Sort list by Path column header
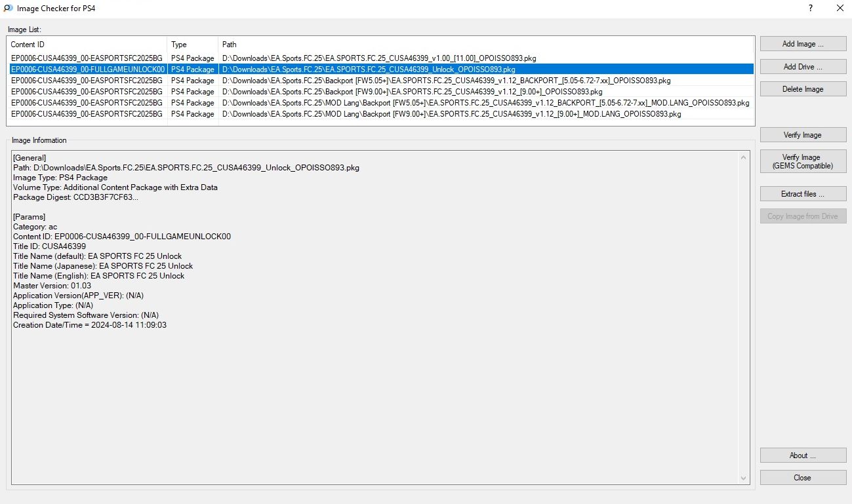 click(x=486, y=45)
